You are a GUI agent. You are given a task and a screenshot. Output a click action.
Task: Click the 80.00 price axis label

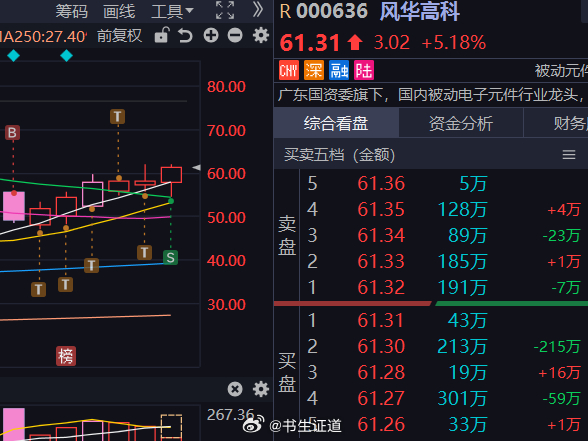click(226, 87)
